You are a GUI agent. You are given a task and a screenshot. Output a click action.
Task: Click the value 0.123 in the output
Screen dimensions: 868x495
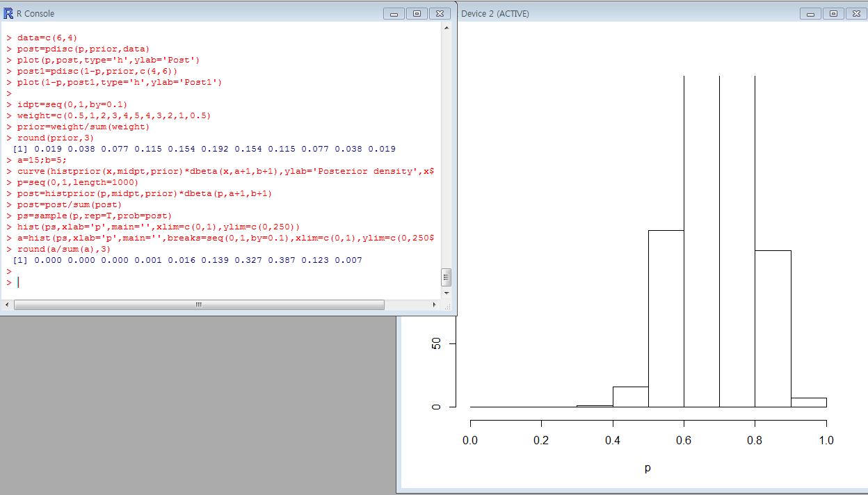click(x=315, y=260)
